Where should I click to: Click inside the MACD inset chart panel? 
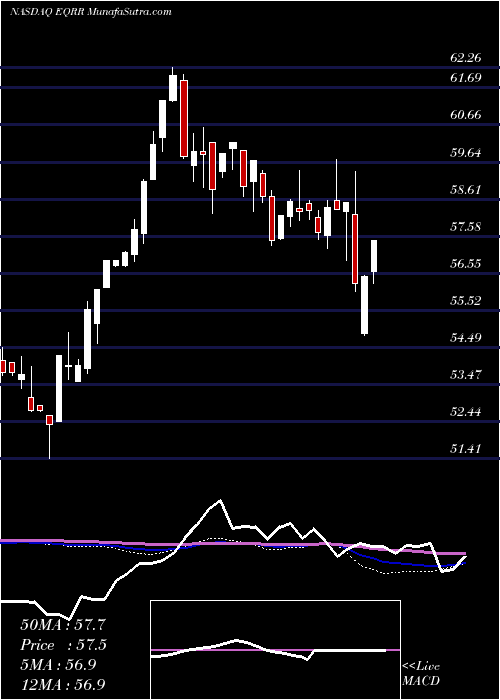pyautogui.click(x=275, y=650)
